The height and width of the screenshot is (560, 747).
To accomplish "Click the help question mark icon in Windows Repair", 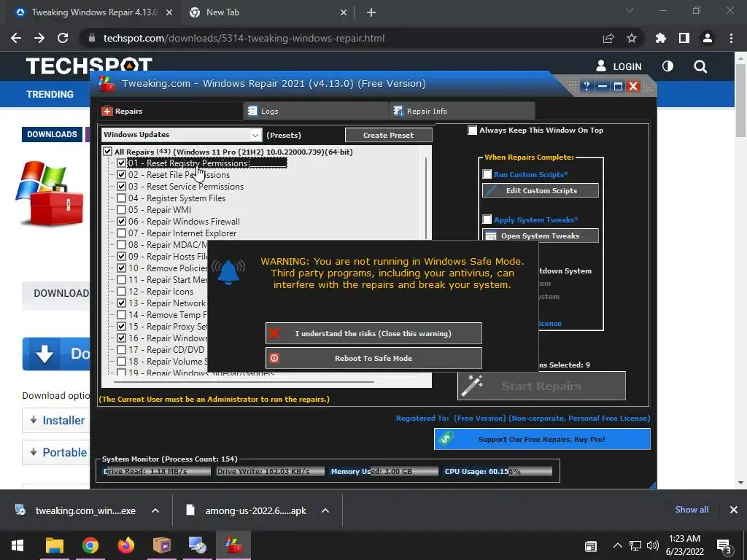I will (587, 86).
